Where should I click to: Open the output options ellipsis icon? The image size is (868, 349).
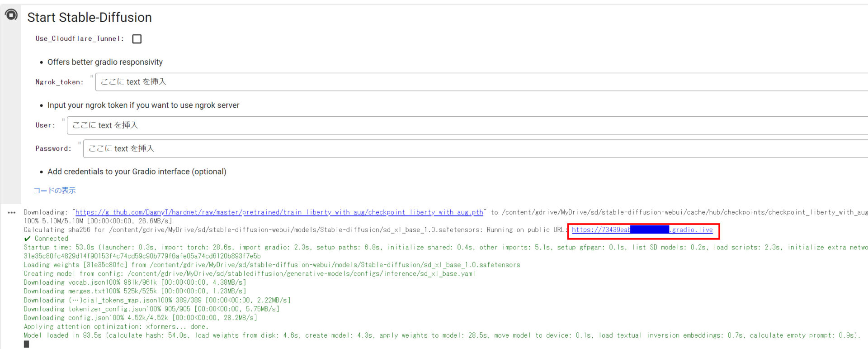click(12, 212)
